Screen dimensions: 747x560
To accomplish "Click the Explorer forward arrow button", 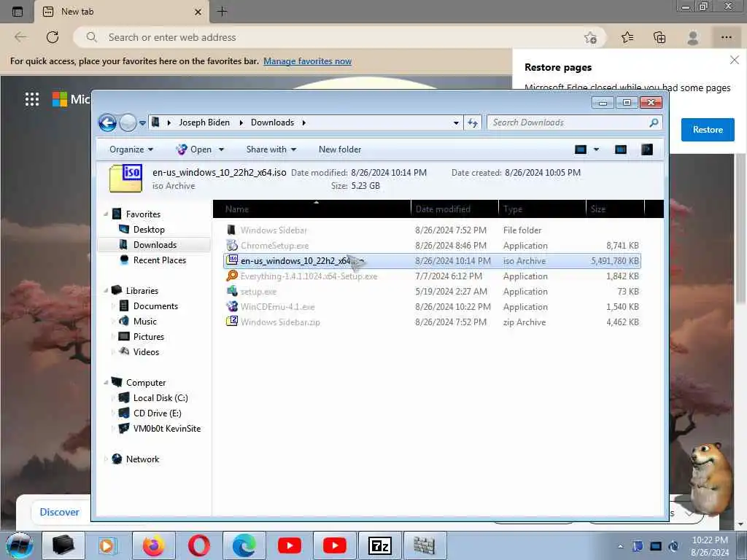I will (128, 122).
